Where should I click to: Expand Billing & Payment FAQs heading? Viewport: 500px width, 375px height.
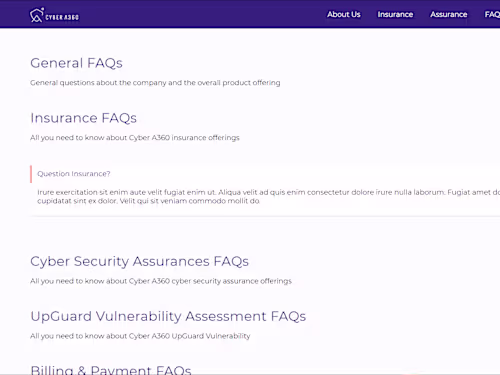111,369
